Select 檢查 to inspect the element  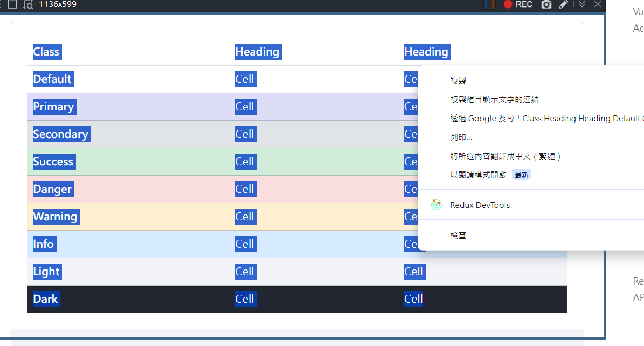pos(458,236)
